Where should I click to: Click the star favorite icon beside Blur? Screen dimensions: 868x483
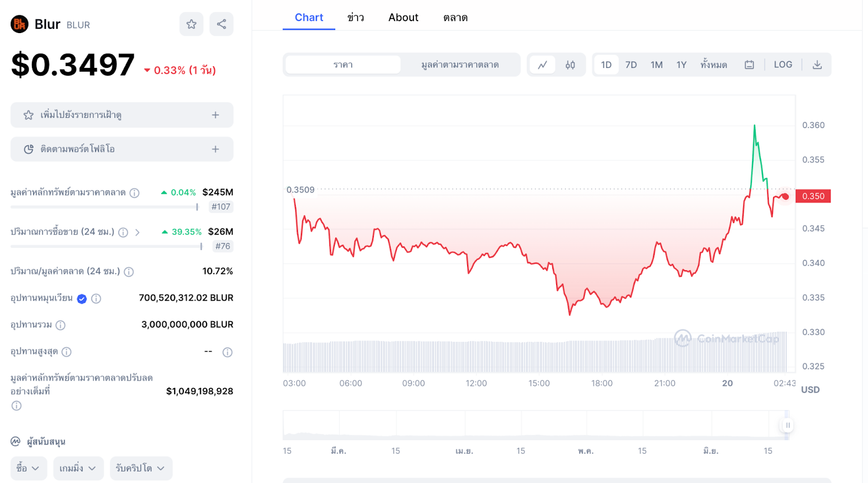192,24
